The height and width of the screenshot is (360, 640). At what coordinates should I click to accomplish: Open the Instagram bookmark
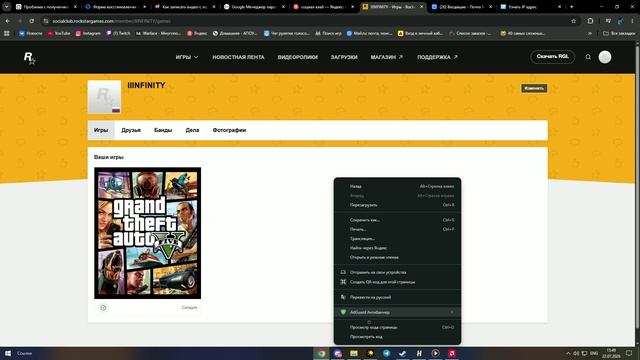pyautogui.click(x=88, y=33)
